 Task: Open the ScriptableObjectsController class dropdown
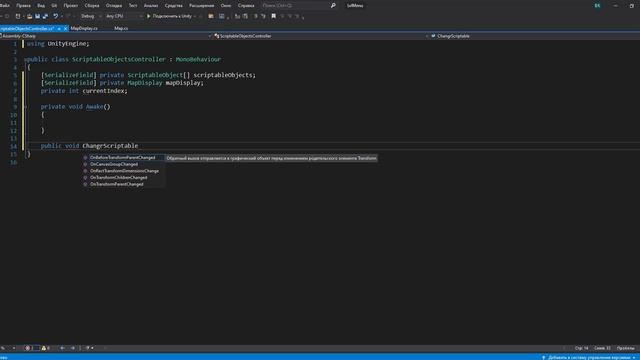(321, 36)
